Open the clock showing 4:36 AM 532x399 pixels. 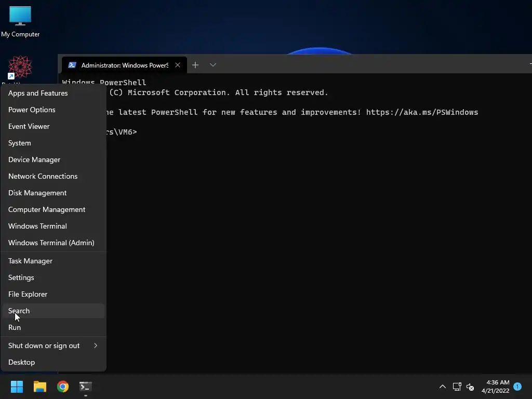(495, 387)
